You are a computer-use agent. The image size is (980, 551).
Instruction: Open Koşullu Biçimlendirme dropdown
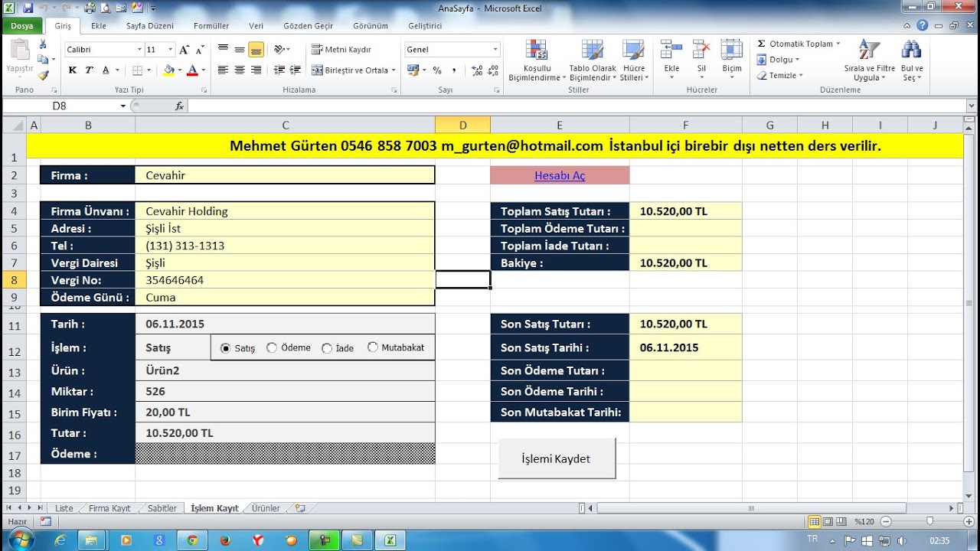pos(537,60)
